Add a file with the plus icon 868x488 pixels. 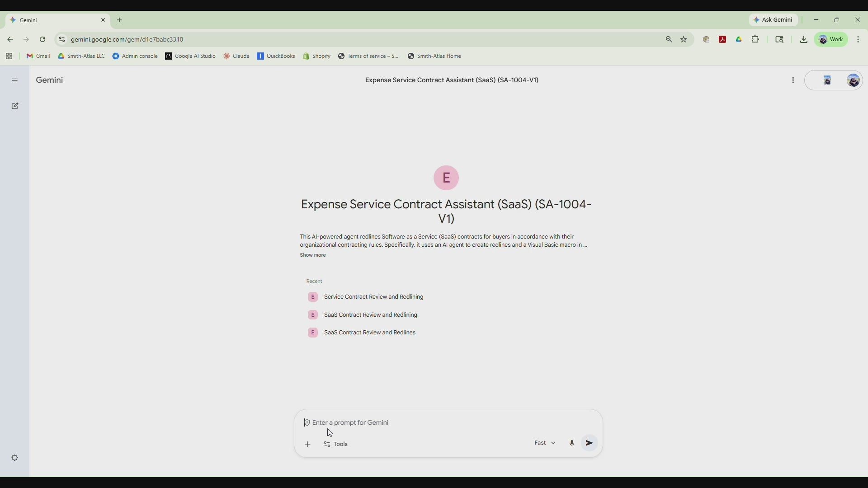308,445
